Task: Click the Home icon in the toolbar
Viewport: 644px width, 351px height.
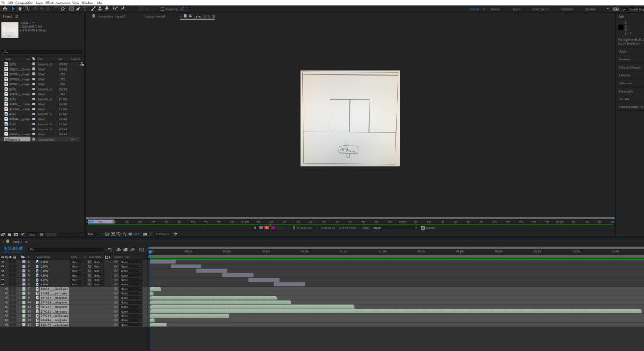Action: [4, 9]
